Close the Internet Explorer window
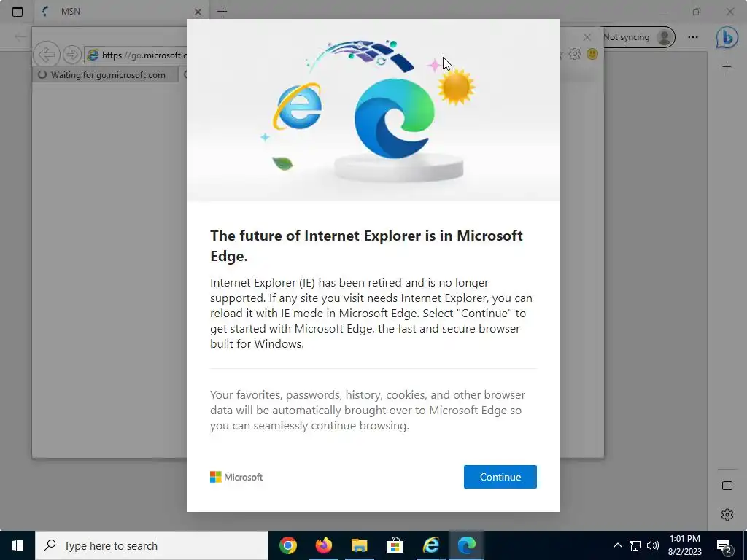747x560 pixels. pyautogui.click(x=587, y=36)
